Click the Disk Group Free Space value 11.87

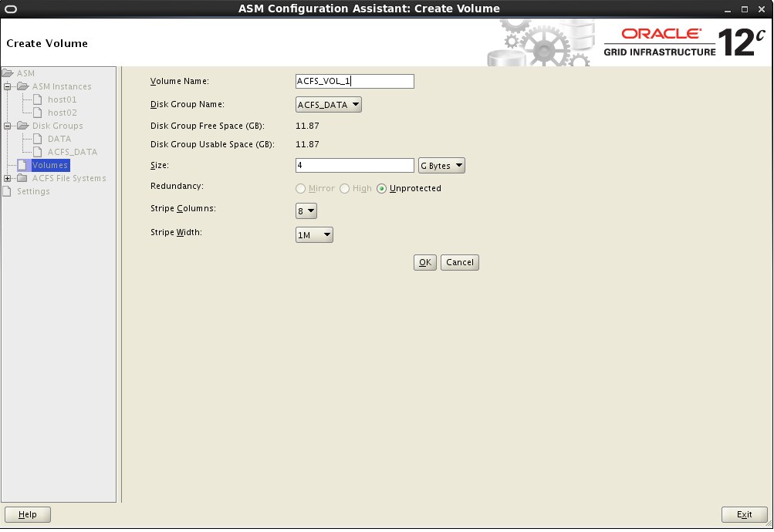pos(307,126)
